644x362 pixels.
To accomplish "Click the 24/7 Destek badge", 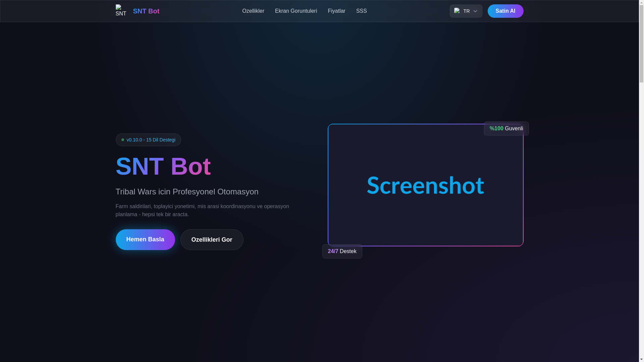I will (342, 251).
